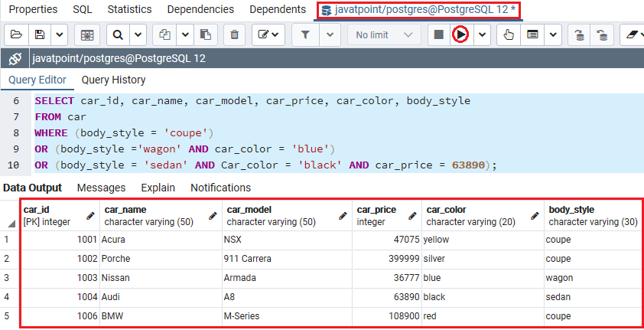Click the value 63890 in the query
This screenshot has width=644, height=330.
point(468,165)
